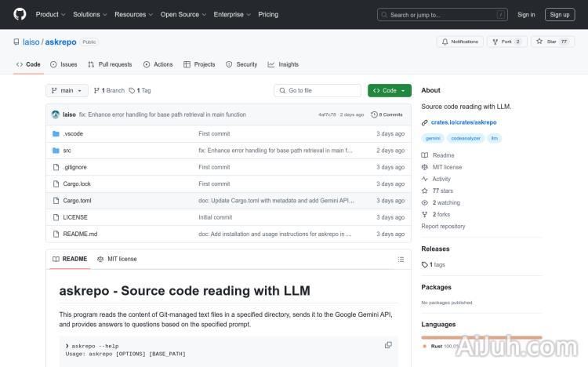Click the Rust language color bar
Image resolution: width=588 pixels, height=367 pixels.
(x=481, y=337)
